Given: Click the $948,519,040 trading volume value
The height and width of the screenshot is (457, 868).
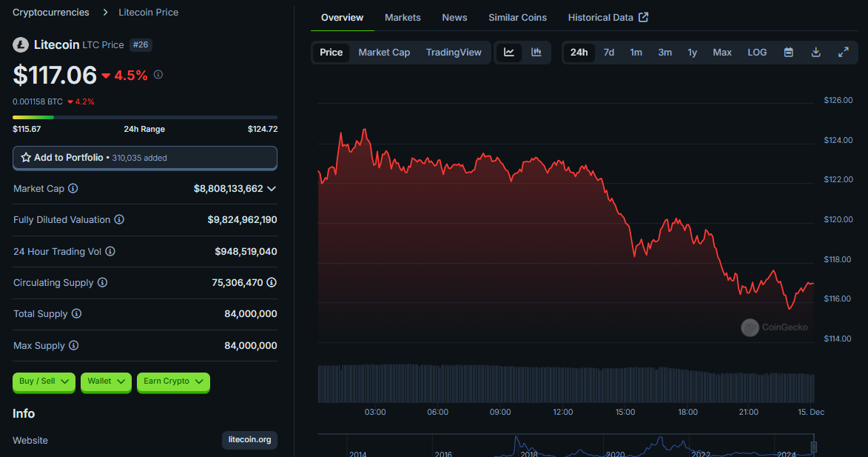Looking at the screenshot, I should pos(246,252).
